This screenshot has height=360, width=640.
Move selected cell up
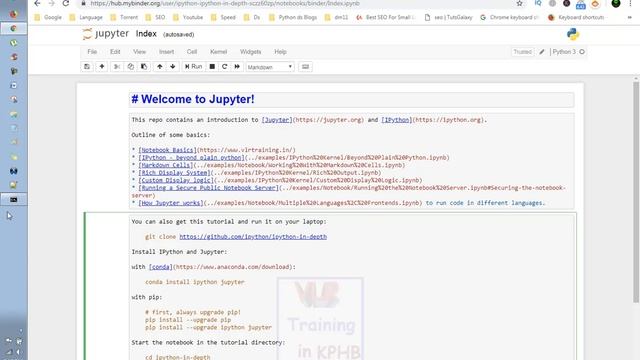point(160,67)
